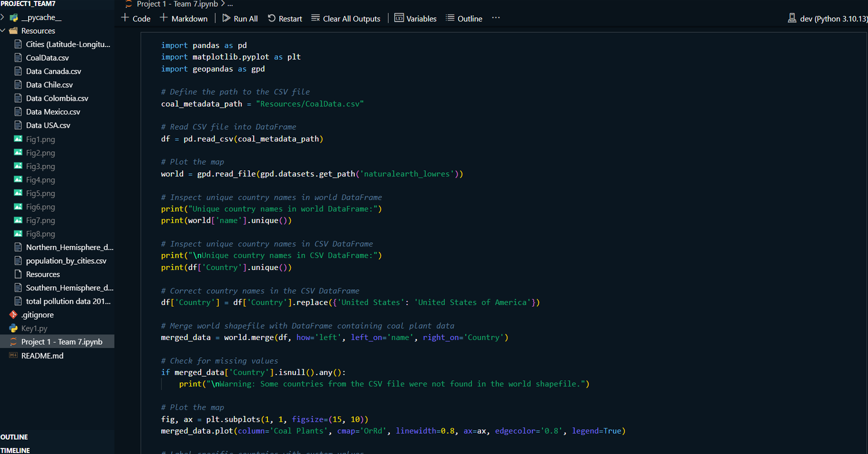Click the Run All play icon
Viewport: 868px width, 454px height.
point(226,18)
